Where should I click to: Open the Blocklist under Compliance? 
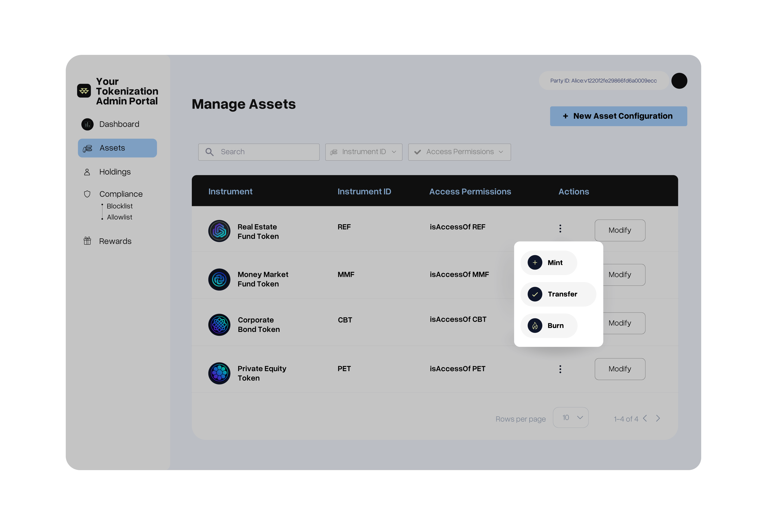point(119,206)
